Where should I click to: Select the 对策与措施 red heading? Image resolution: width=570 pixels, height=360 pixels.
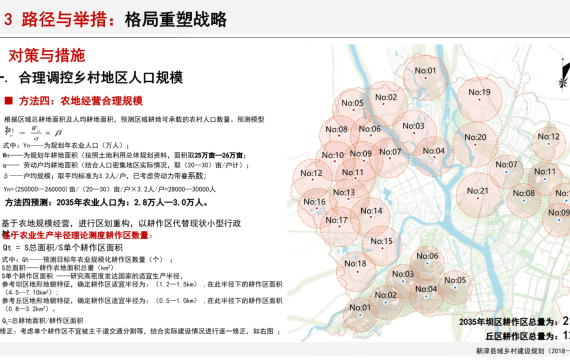[x=47, y=56]
